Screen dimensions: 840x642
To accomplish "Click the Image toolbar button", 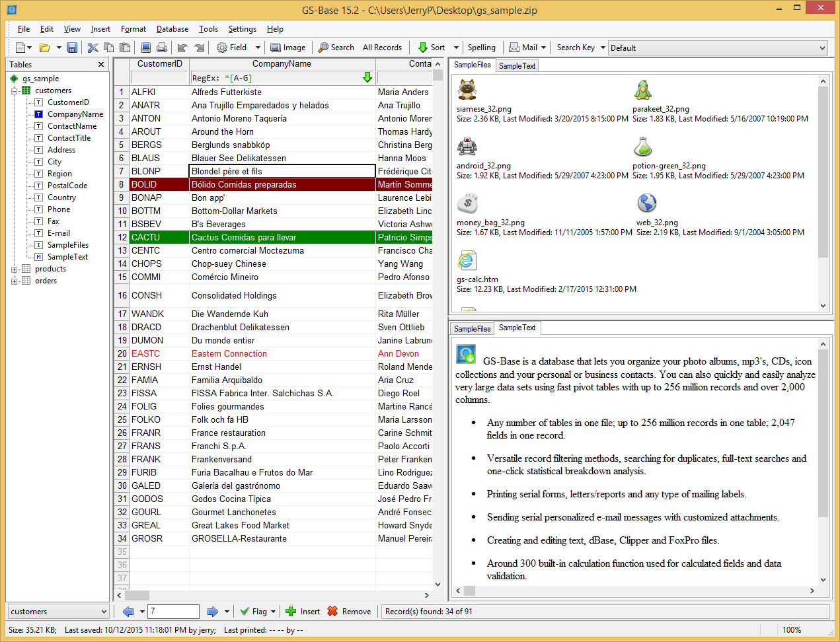I will pyautogui.click(x=288, y=48).
